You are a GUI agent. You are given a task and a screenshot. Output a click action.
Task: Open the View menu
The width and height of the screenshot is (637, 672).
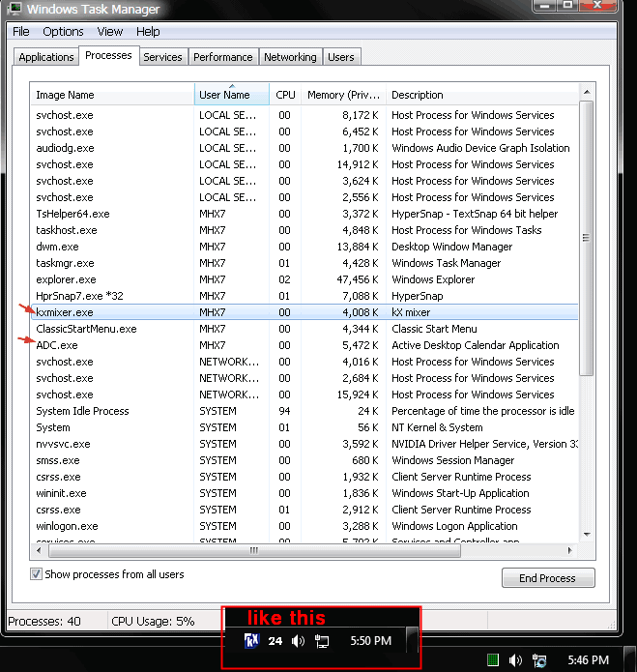[x=109, y=32]
